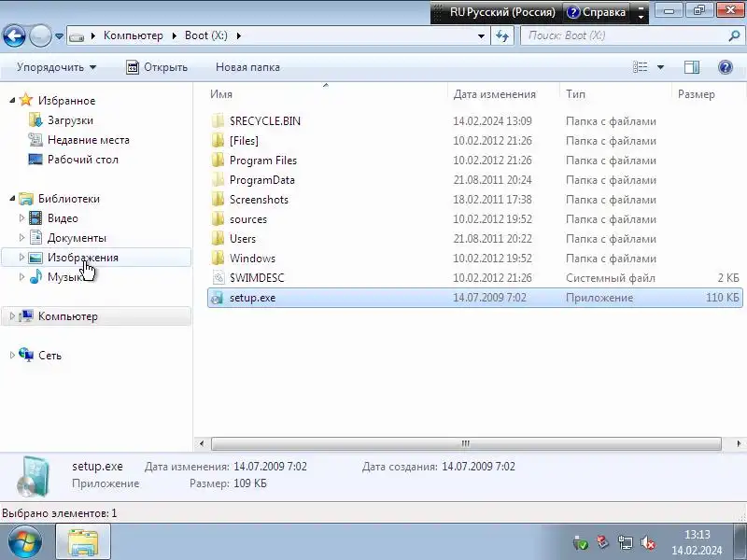747x560 pixels.
Task: Open the Упорядочить menu
Action: 57,67
